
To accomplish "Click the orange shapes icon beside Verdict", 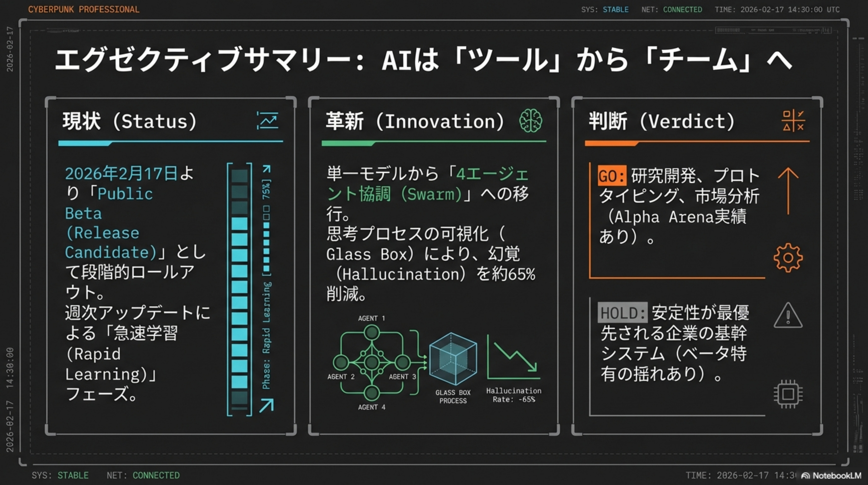I will click(x=793, y=121).
